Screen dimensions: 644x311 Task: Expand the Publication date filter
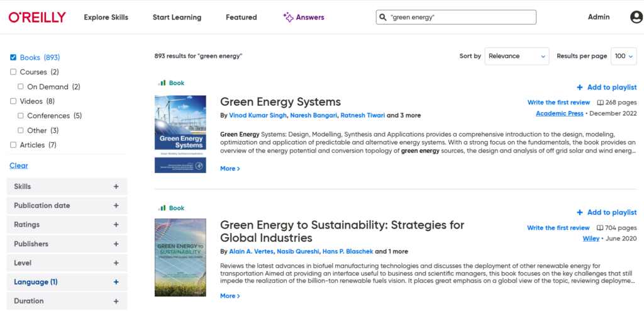point(67,205)
